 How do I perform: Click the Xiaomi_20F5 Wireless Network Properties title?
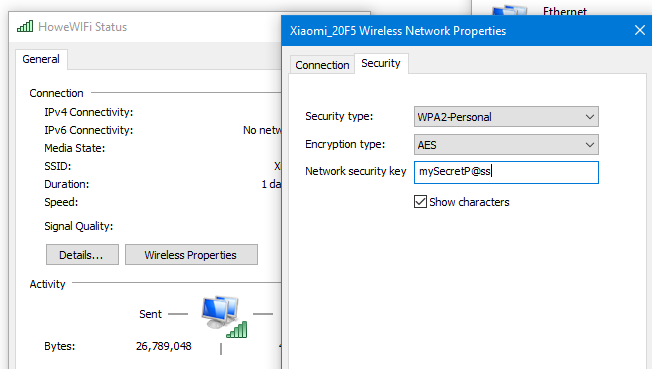click(398, 31)
